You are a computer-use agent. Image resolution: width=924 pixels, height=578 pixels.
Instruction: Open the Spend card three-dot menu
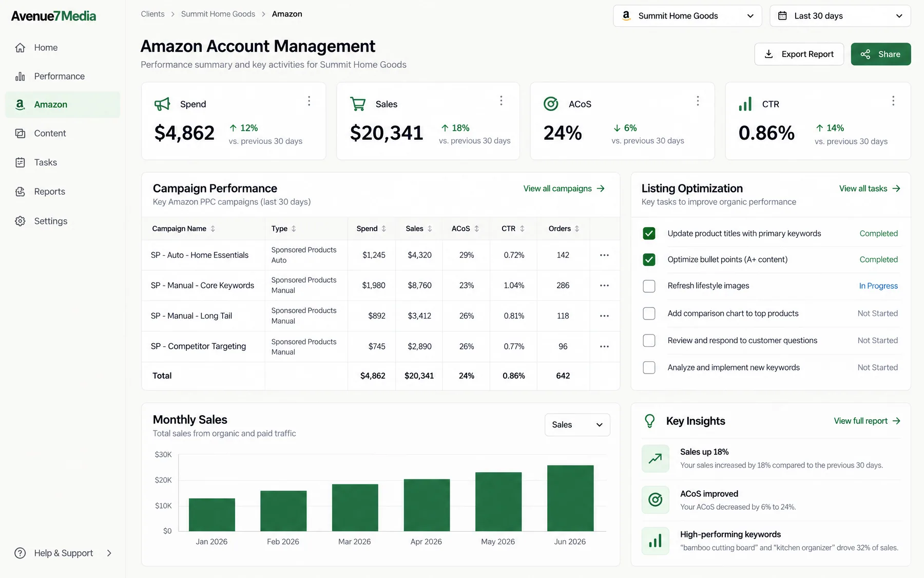click(x=309, y=101)
